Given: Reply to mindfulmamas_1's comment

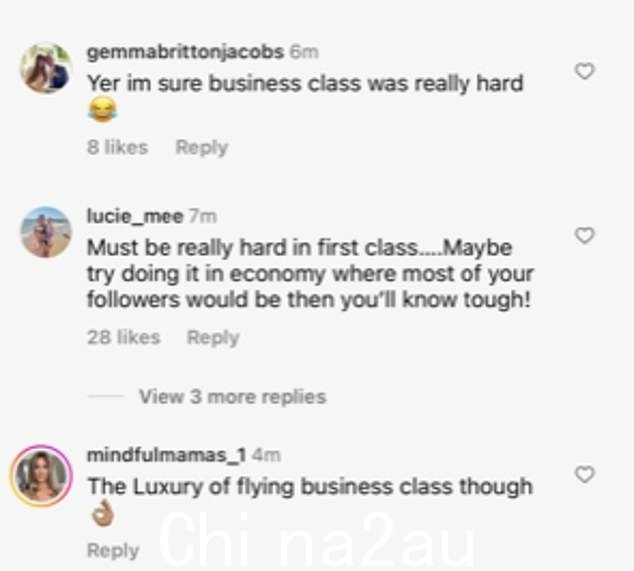Looking at the screenshot, I should (x=113, y=550).
